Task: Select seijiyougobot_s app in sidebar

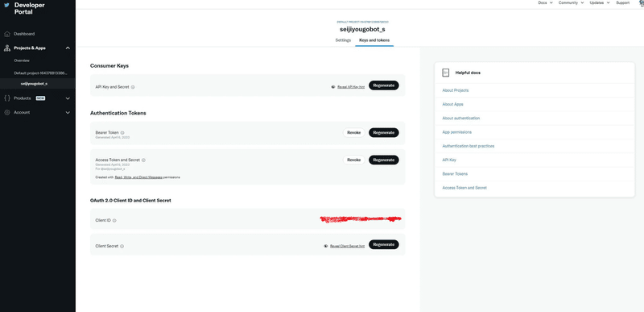Action: 34,84
